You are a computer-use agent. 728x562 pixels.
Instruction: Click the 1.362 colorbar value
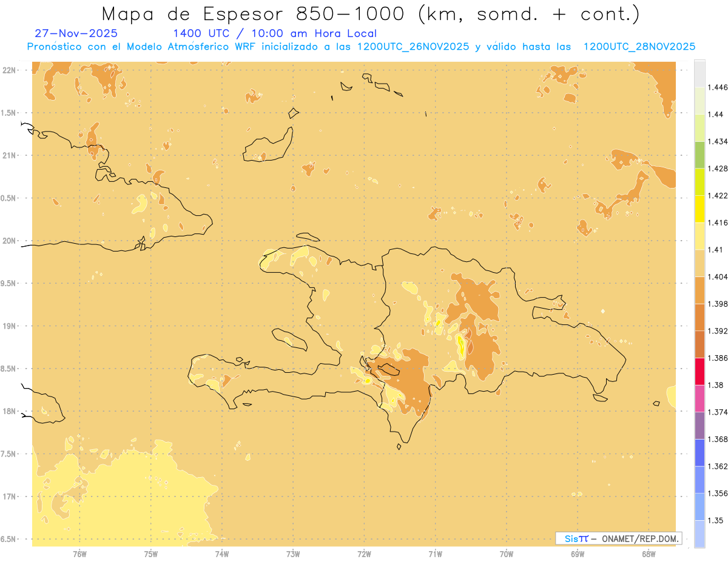pyautogui.click(x=717, y=466)
